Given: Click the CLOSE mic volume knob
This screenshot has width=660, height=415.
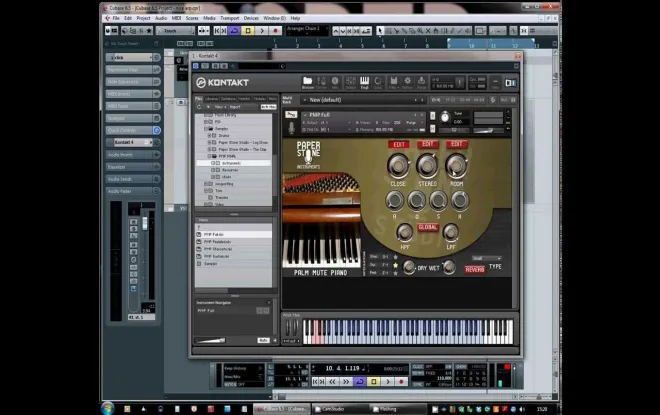Looking at the screenshot, I should [x=398, y=165].
